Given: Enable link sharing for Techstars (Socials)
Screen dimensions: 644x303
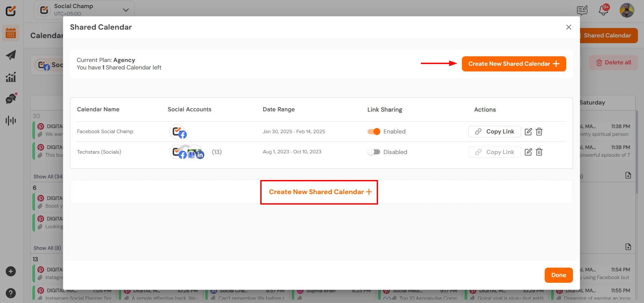Looking at the screenshot, I should pos(374,152).
